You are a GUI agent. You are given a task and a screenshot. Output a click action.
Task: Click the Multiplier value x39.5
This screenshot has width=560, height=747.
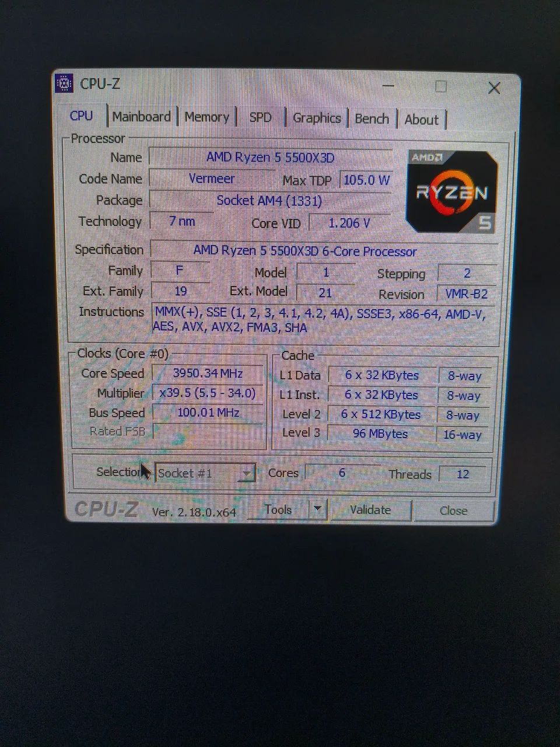(208, 393)
